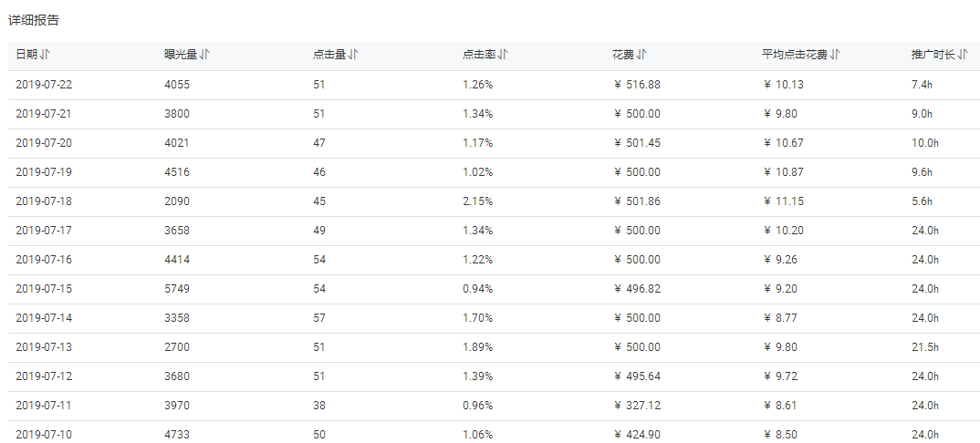Click the 5749 exposure value

click(177, 289)
